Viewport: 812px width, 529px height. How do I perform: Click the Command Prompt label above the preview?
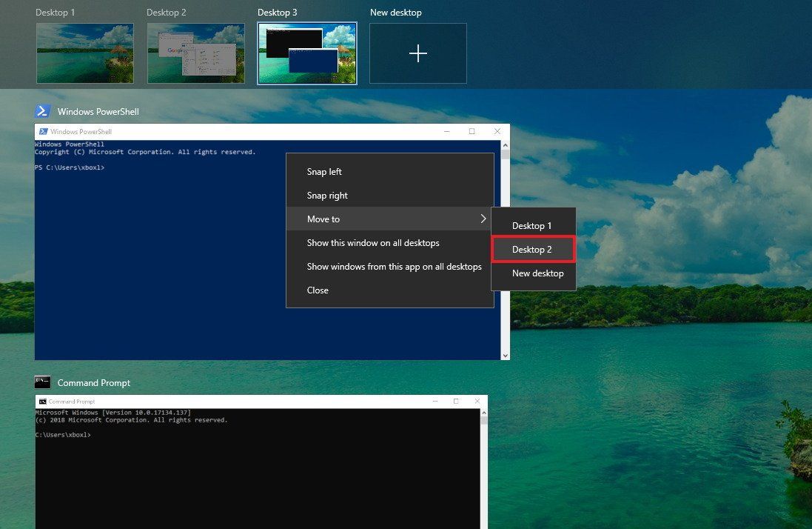pyautogui.click(x=94, y=383)
